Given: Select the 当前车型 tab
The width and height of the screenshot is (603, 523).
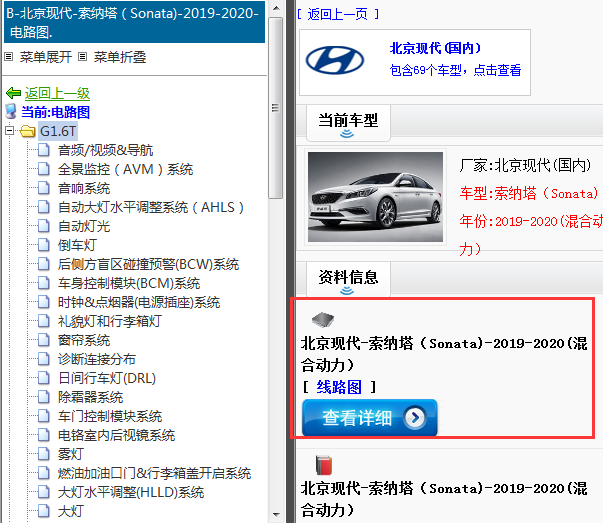Looking at the screenshot, I should 348,123.
